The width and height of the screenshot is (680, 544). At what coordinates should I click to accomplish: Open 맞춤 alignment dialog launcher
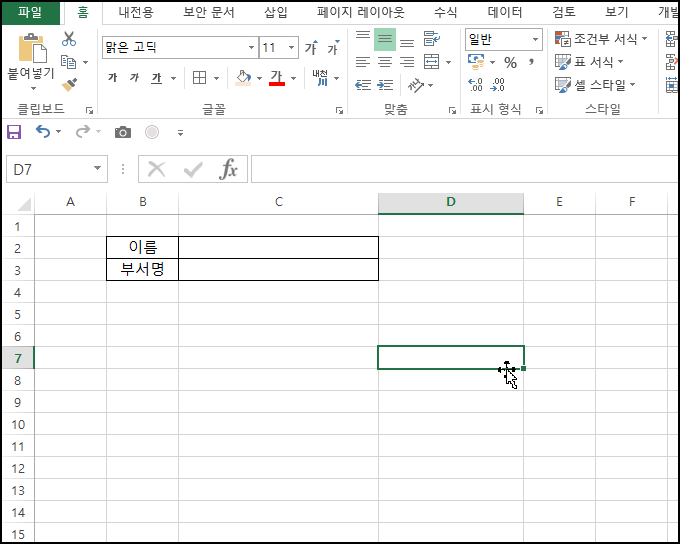[x=452, y=111]
